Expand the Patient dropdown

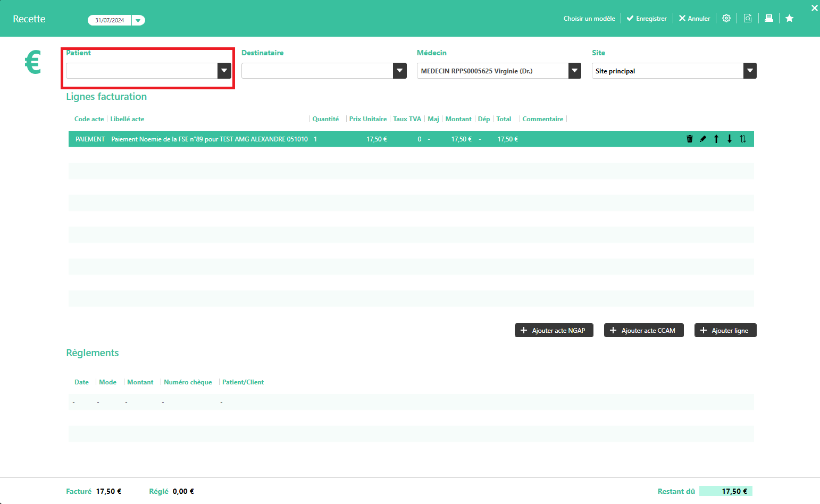point(224,71)
